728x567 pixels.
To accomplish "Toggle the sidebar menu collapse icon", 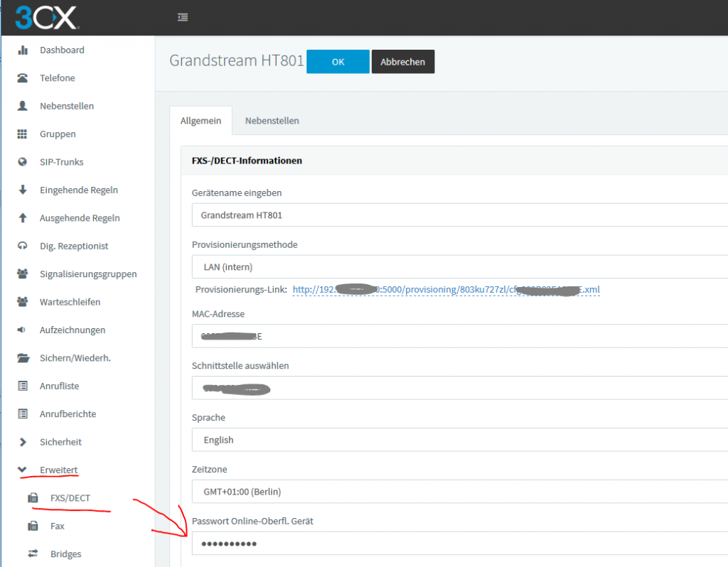I will click(x=183, y=17).
